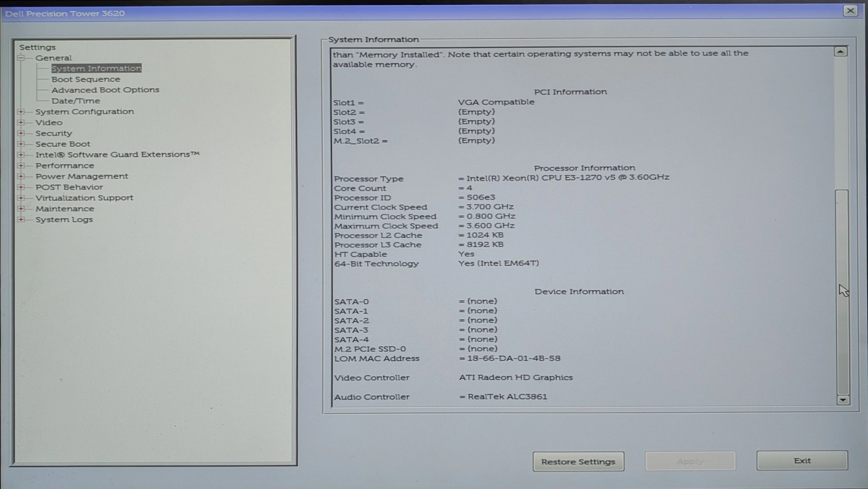Click the Processor ID 506e3 value
This screenshot has height=489, width=868.
[x=481, y=197]
